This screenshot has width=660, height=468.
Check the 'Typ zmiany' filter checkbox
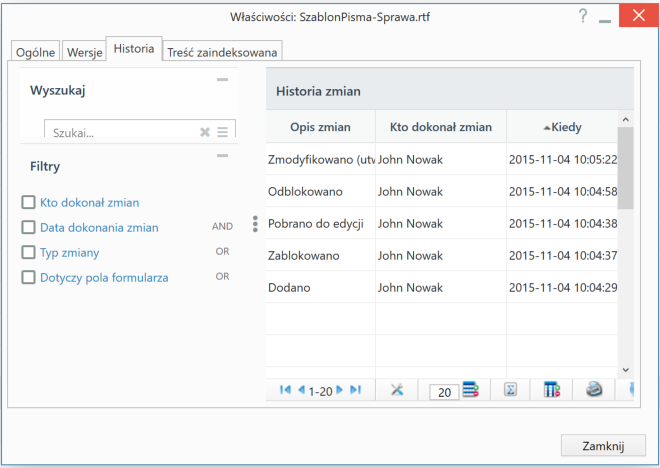[x=28, y=252]
